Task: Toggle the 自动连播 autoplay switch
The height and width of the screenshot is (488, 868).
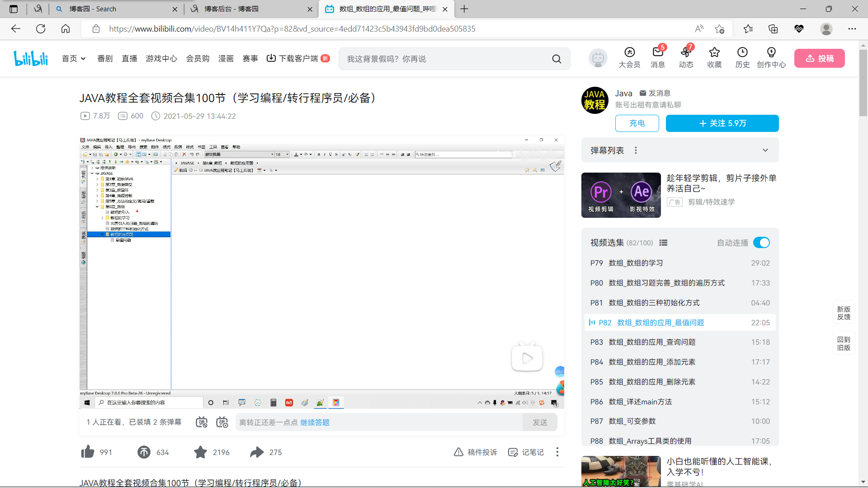Action: tap(761, 243)
